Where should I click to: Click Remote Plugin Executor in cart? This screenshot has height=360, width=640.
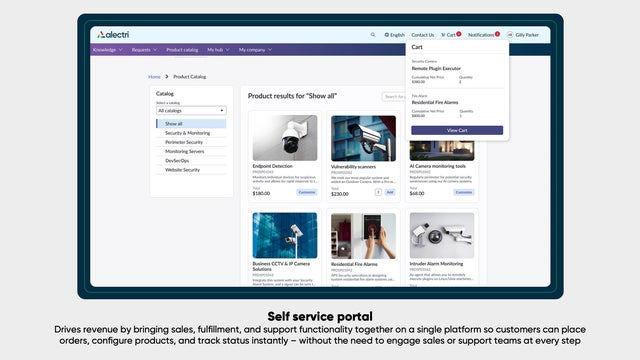coord(436,69)
